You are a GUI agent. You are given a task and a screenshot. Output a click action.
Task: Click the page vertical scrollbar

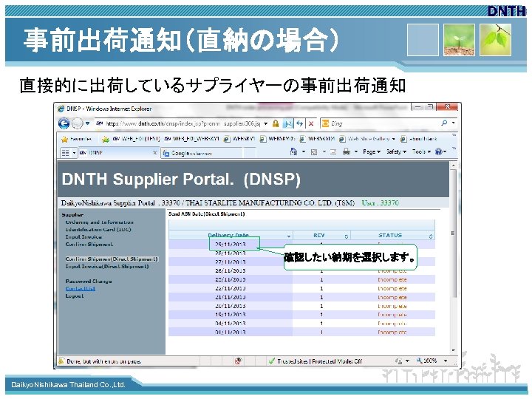(453, 233)
